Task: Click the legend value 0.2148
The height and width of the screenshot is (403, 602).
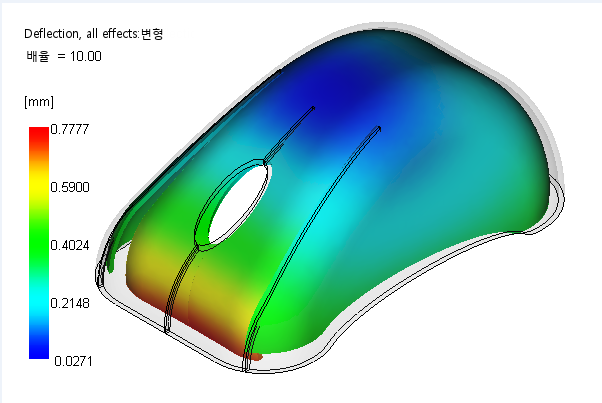Action: [x=70, y=303]
